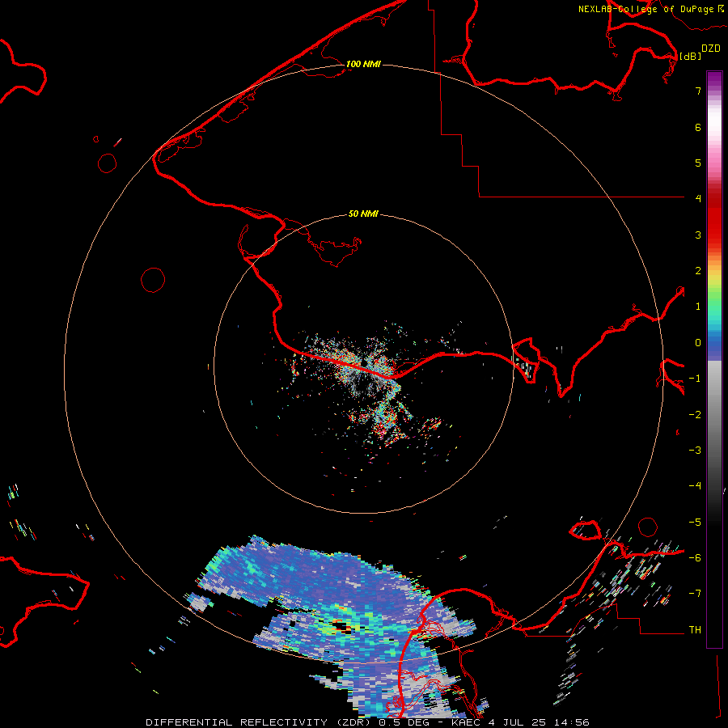This screenshot has width=728, height=728.
Task: Click the 0.5 DEG elevation text
Action: coord(404,722)
